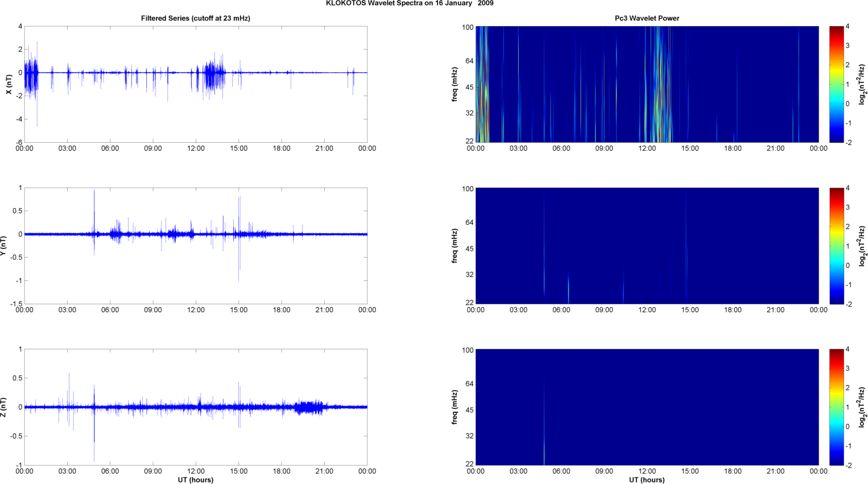Select the Filtered Series column heading
The width and height of the screenshot is (868, 484).
coord(195,18)
